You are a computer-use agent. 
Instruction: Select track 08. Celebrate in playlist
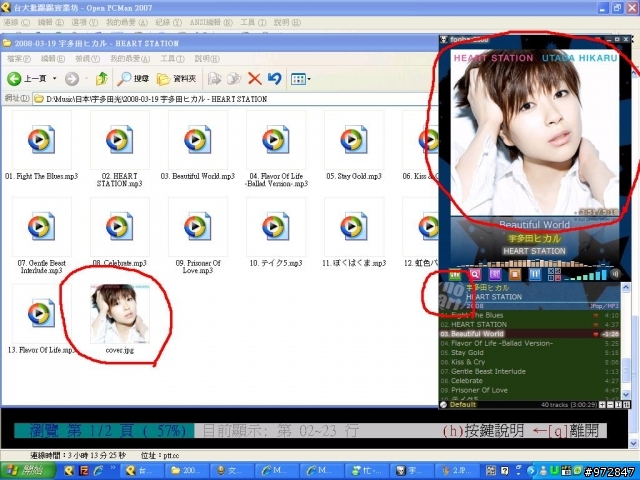[529, 380]
